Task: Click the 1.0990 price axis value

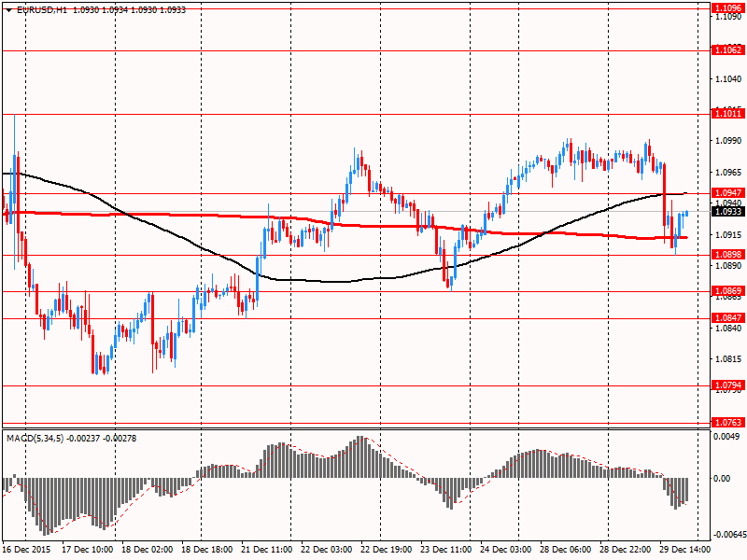Action: click(x=728, y=141)
